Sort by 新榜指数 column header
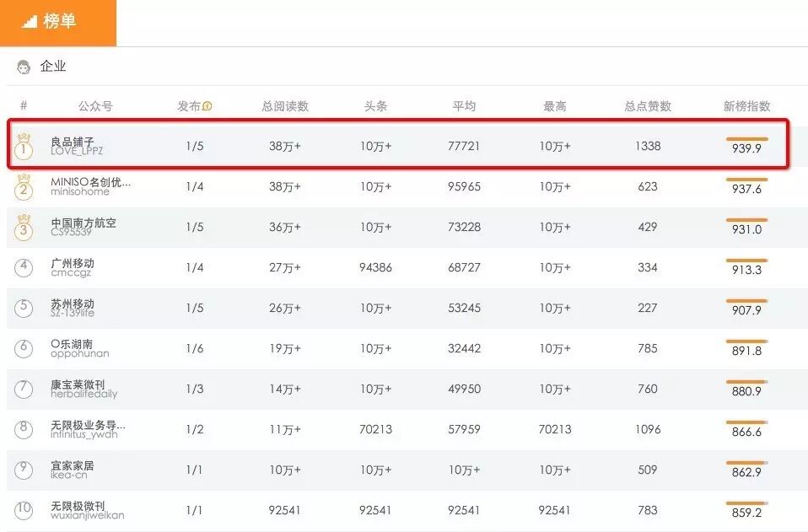 point(746,106)
